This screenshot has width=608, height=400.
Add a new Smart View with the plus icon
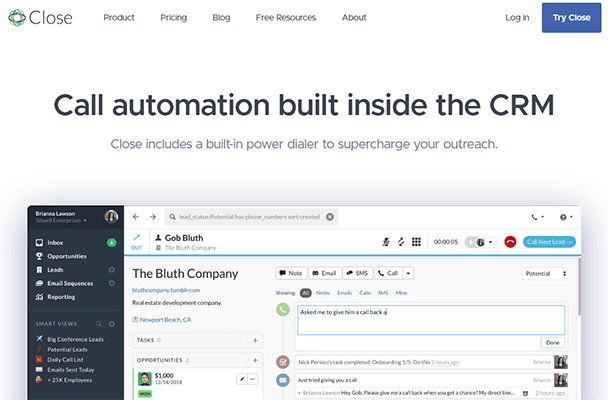pyautogui.click(x=112, y=324)
